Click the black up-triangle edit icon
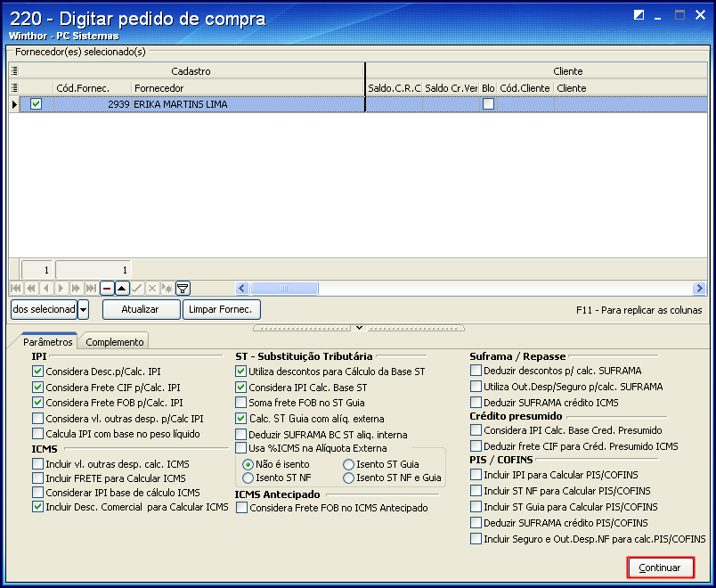 pos(121,289)
